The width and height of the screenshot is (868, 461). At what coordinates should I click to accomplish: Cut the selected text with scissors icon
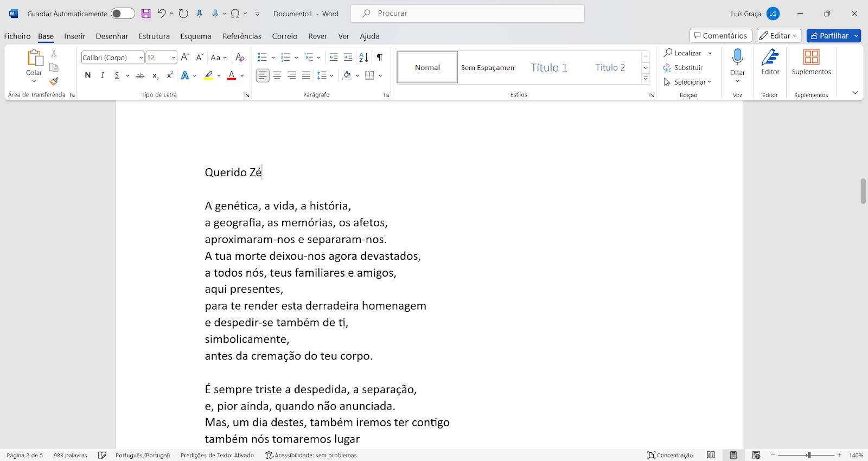54,53
